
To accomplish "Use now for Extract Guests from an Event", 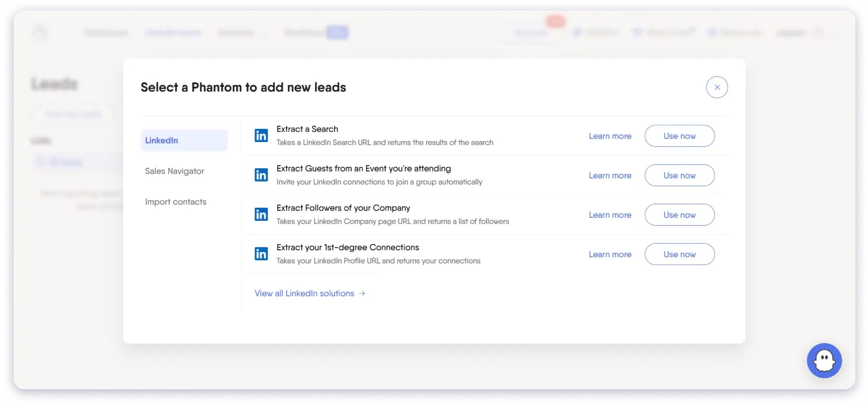I will tap(680, 175).
